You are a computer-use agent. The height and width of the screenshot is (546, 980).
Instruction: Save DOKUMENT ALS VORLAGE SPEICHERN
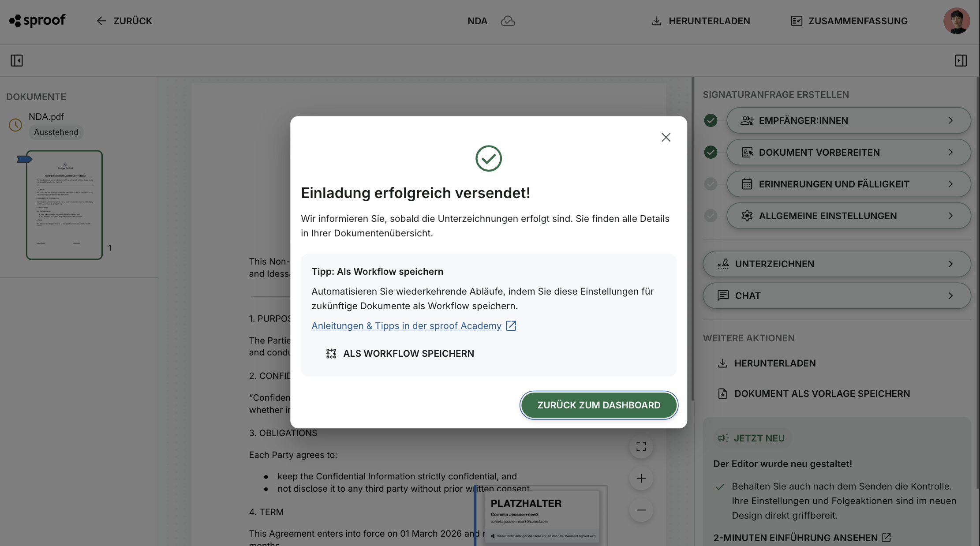814,393
